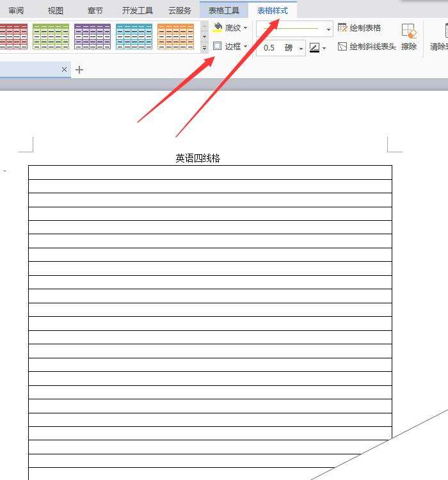
Task: Switch to the 视图 tab
Action: 56,11
